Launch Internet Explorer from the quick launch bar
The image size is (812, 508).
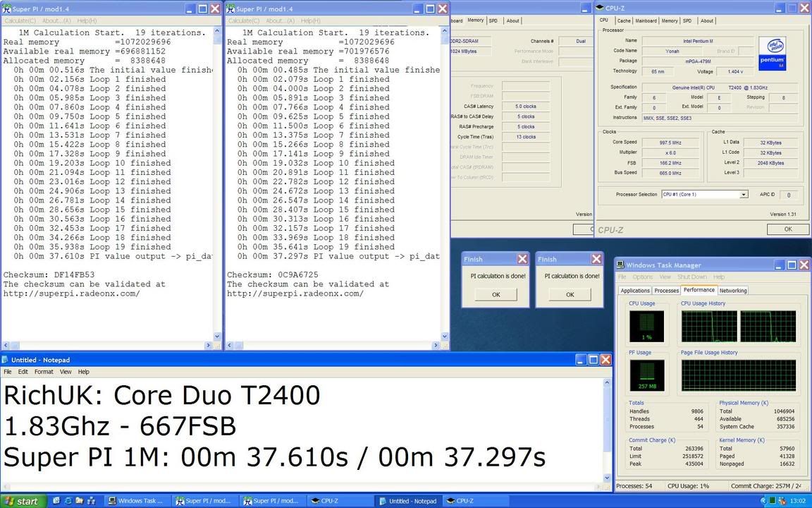tap(68, 501)
